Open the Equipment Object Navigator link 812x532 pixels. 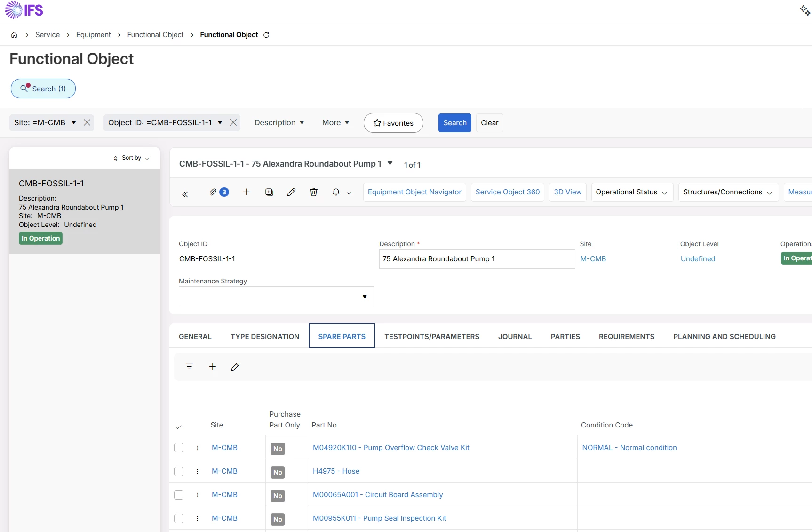414,192
